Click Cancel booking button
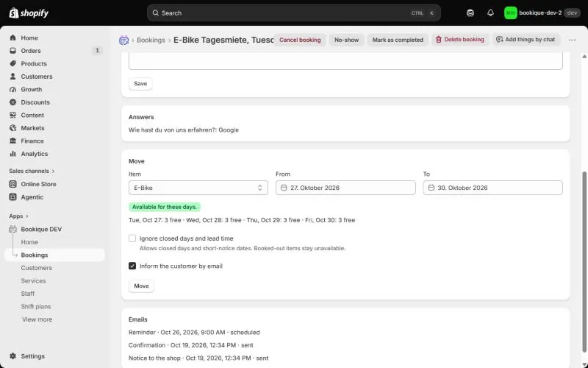 tap(300, 40)
